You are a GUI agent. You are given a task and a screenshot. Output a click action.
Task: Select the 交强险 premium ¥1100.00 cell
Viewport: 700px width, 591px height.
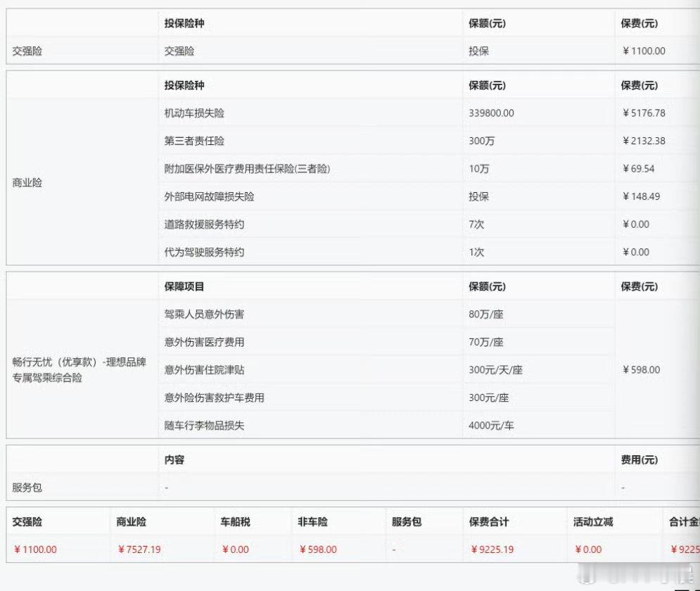coord(644,51)
